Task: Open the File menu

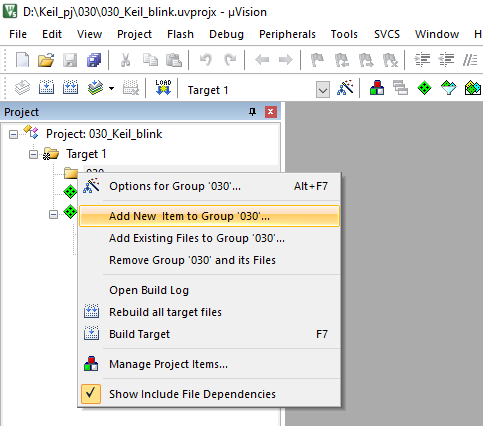Action: (18, 34)
